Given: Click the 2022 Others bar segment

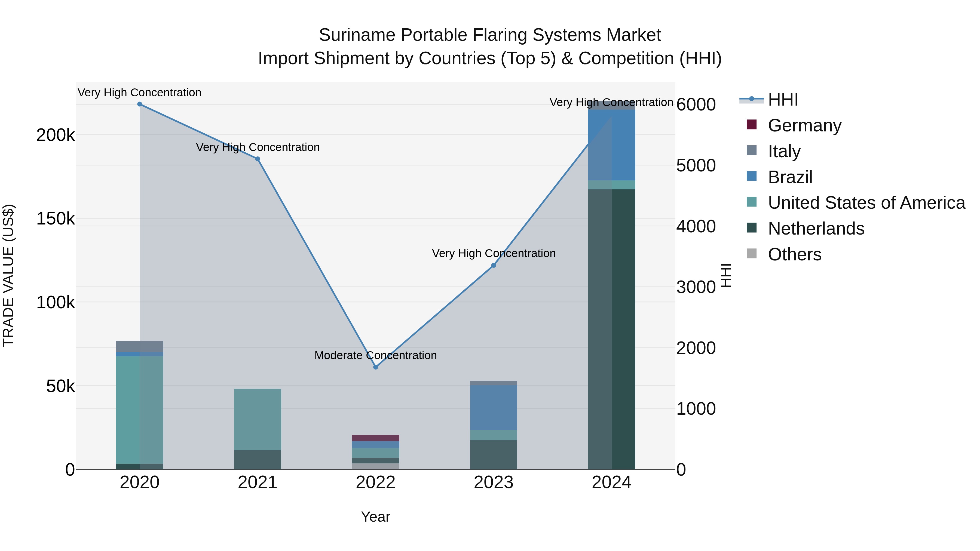Looking at the screenshot, I should (375, 466).
